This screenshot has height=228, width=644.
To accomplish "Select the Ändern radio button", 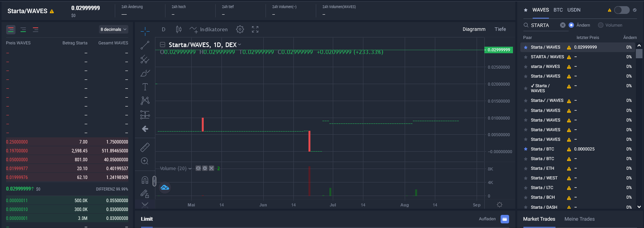I will (x=571, y=25).
